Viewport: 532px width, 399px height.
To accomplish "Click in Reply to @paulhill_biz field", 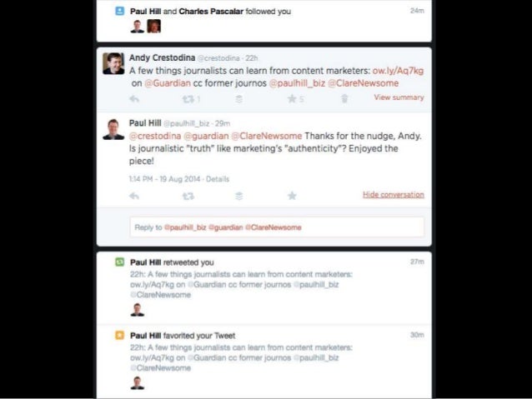I will [x=277, y=227].
